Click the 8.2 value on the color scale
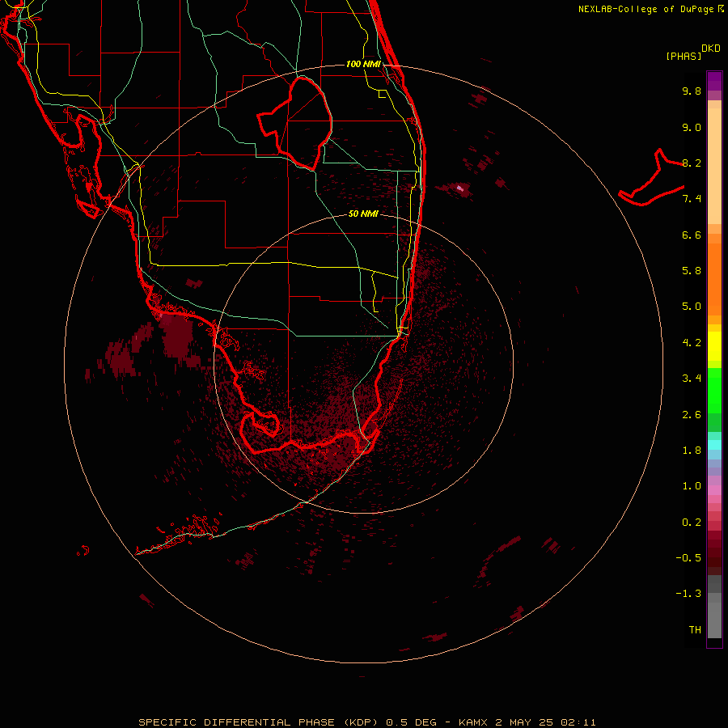Viewport: 728px width, 728px height. pos(692,163)
